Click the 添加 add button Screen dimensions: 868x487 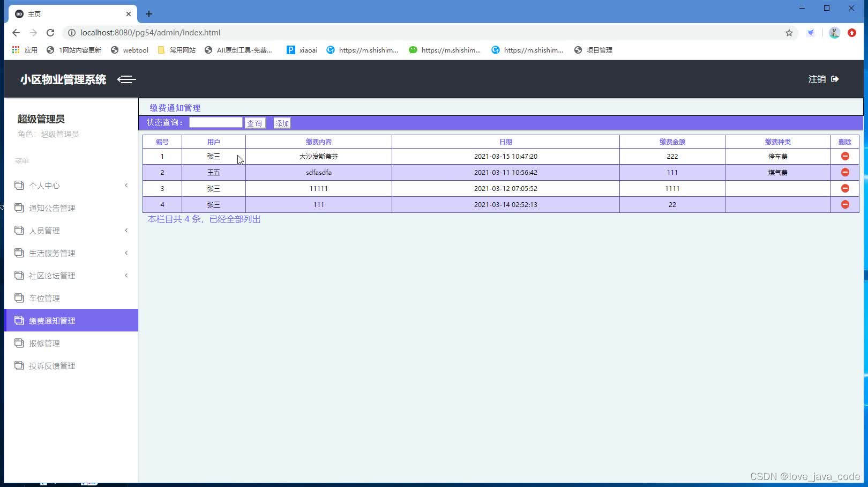pos(282,123)
